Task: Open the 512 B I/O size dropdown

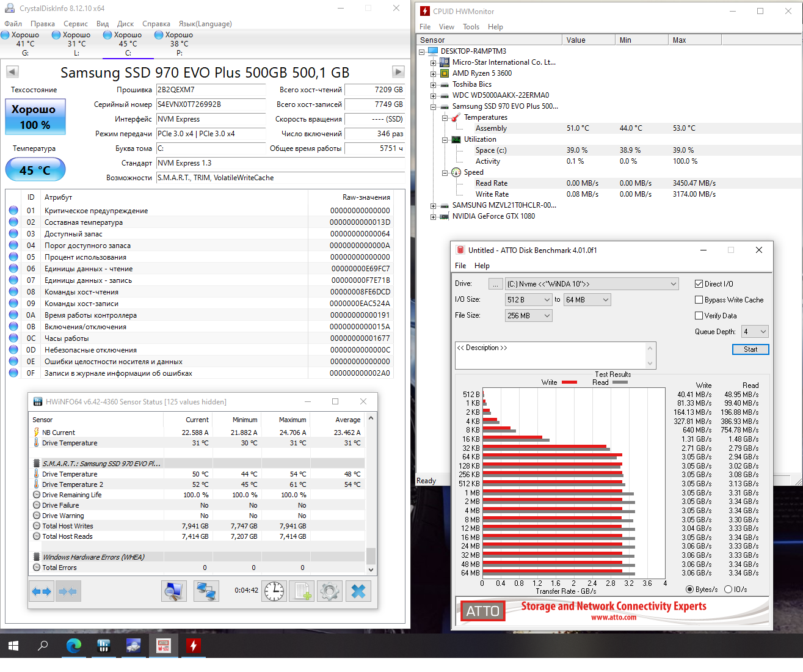Action: point(529,300)
